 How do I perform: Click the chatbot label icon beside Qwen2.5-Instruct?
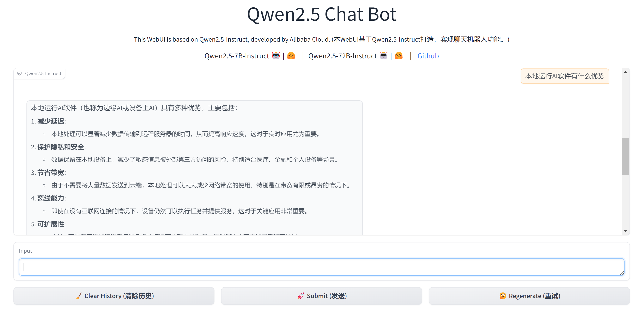coord(19,73)
